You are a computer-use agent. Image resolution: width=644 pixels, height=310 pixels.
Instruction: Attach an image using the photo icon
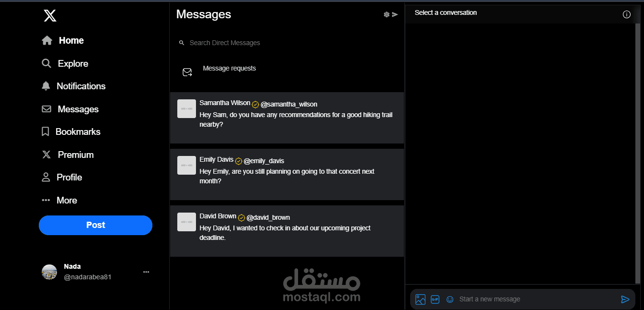420,299
